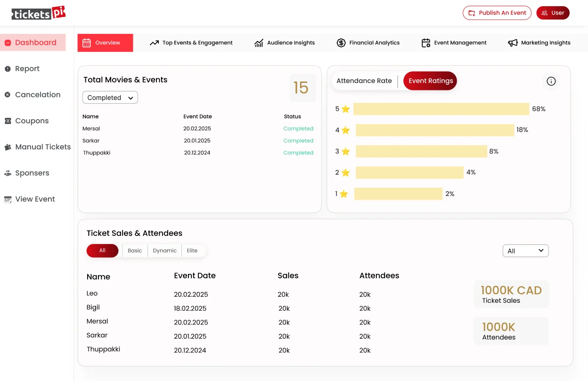Click the Coupons sidebar icon
Viewport: 588px width, 381px height.
(x=8, y=121)
